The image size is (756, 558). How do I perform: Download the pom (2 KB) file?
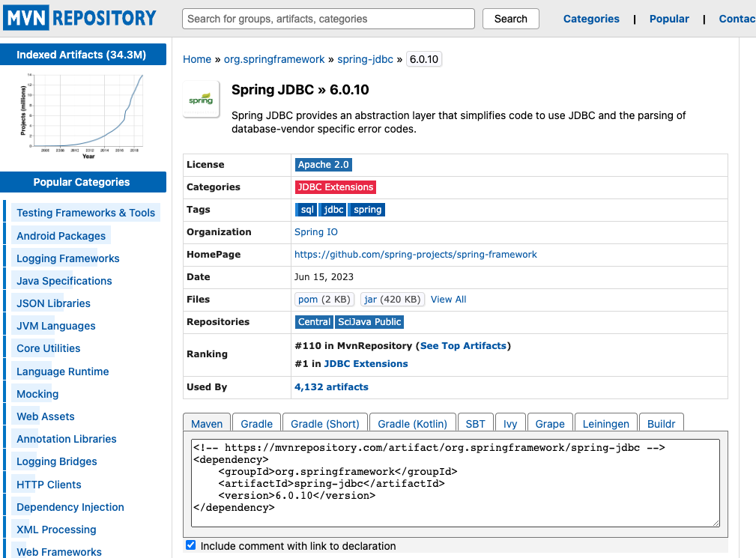(324, 300)
